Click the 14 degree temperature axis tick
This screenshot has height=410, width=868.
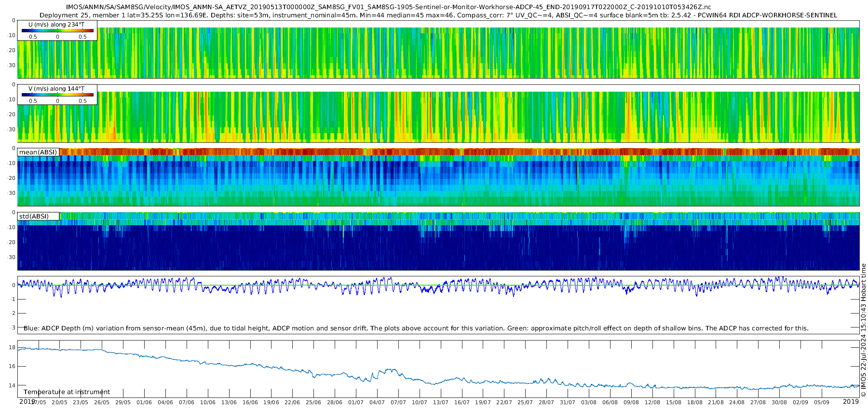tap(12, 385)
